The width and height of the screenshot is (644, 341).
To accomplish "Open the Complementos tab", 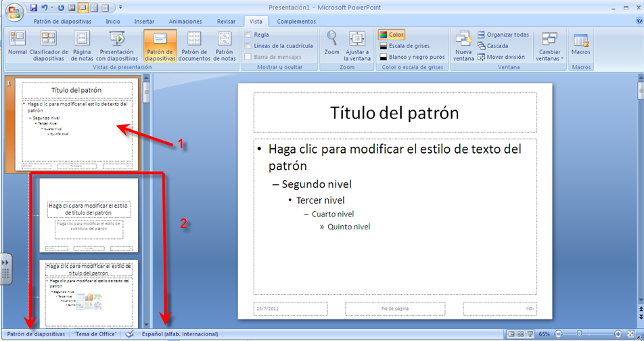I will click(x=296, y=22).
